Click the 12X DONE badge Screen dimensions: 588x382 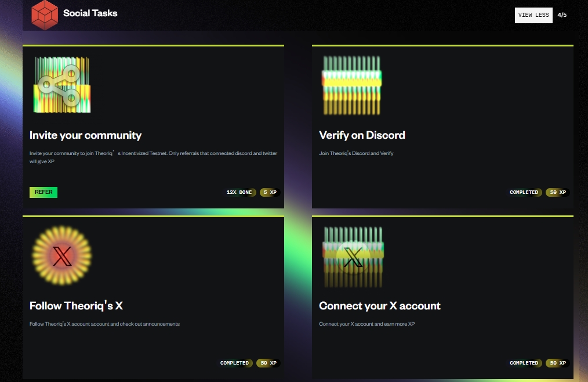click(239, 192)
